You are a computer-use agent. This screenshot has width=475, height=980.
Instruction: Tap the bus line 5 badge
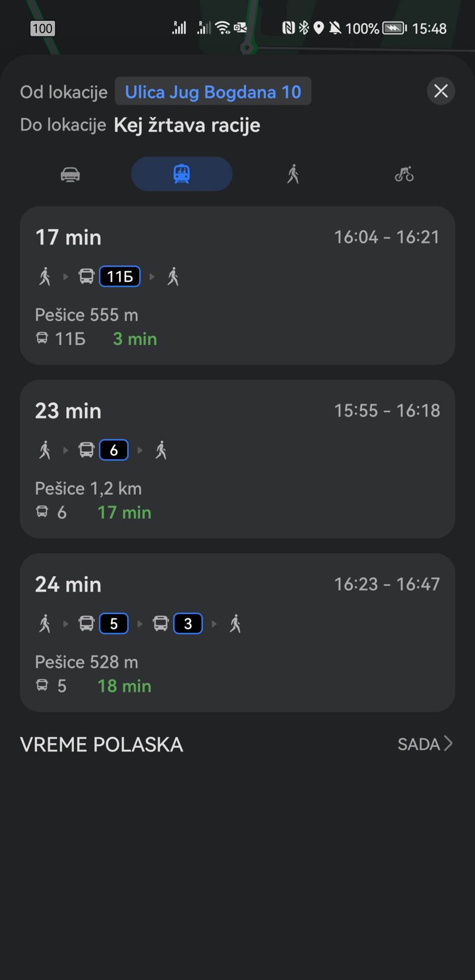tap(114, 624)
